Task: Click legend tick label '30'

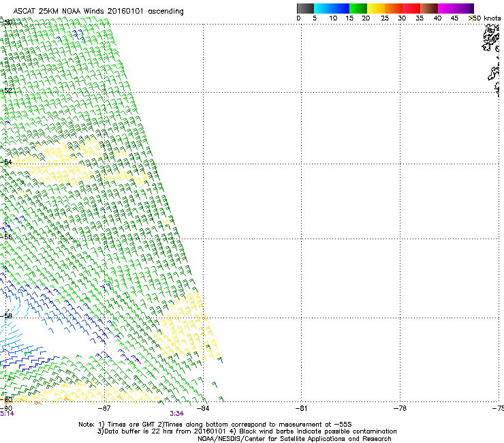Action: coord(402,18)
